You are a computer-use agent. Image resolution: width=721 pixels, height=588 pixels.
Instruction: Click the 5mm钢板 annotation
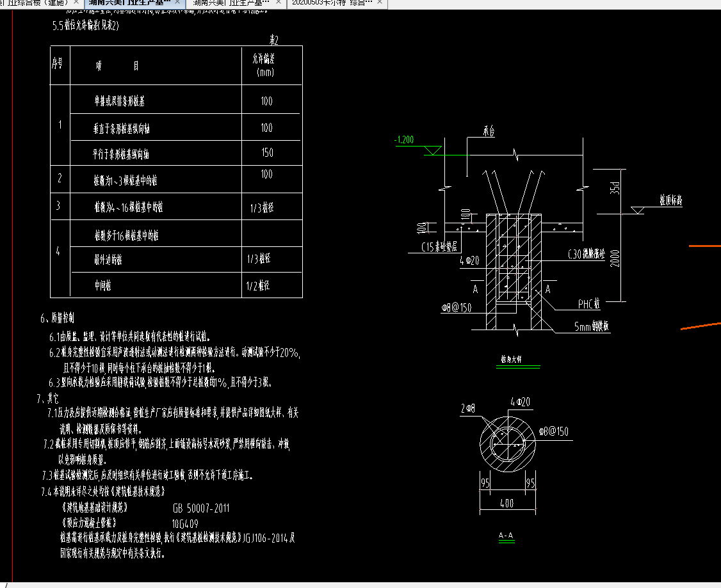coord(591,326)
